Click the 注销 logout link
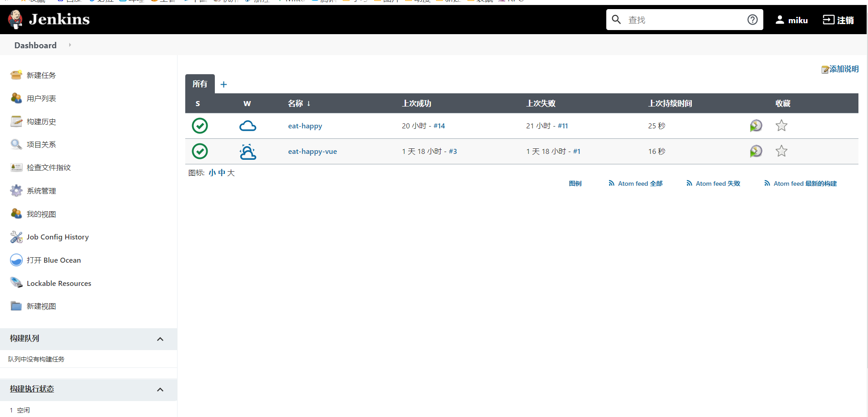 [845, 20]
